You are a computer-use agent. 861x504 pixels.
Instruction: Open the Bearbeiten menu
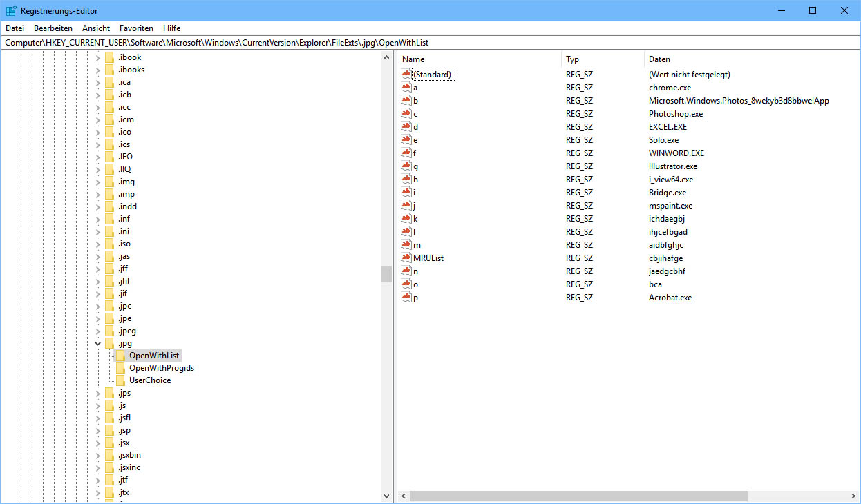point(53,28)
